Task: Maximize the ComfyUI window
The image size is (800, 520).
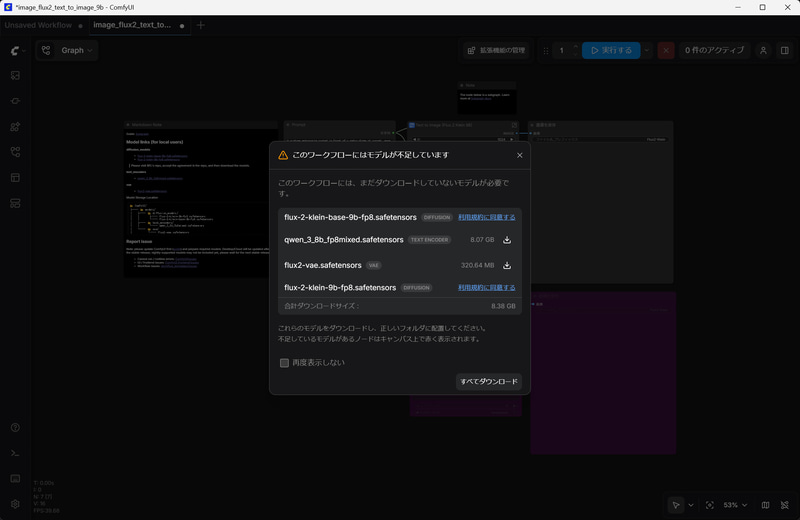Action: pos(762,7)
